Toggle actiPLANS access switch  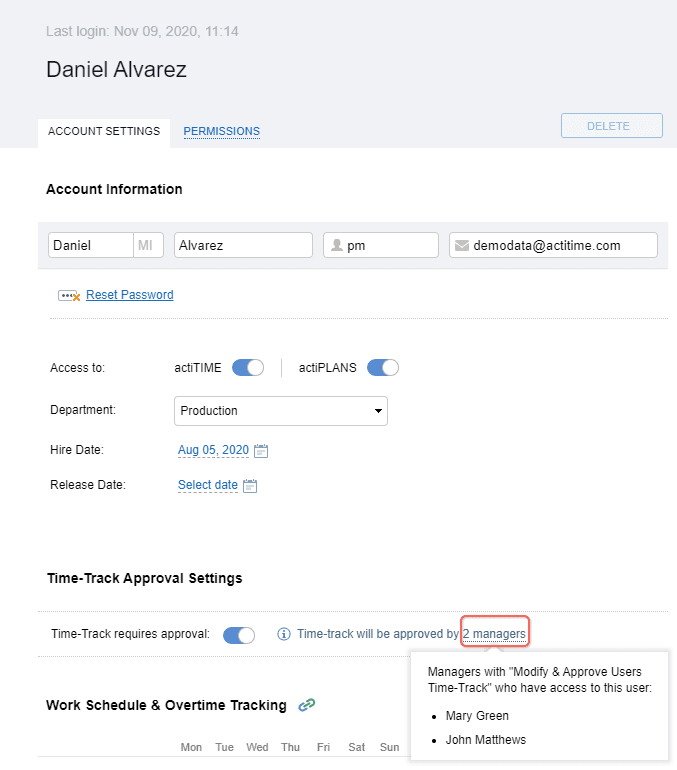tap(383, 367)
